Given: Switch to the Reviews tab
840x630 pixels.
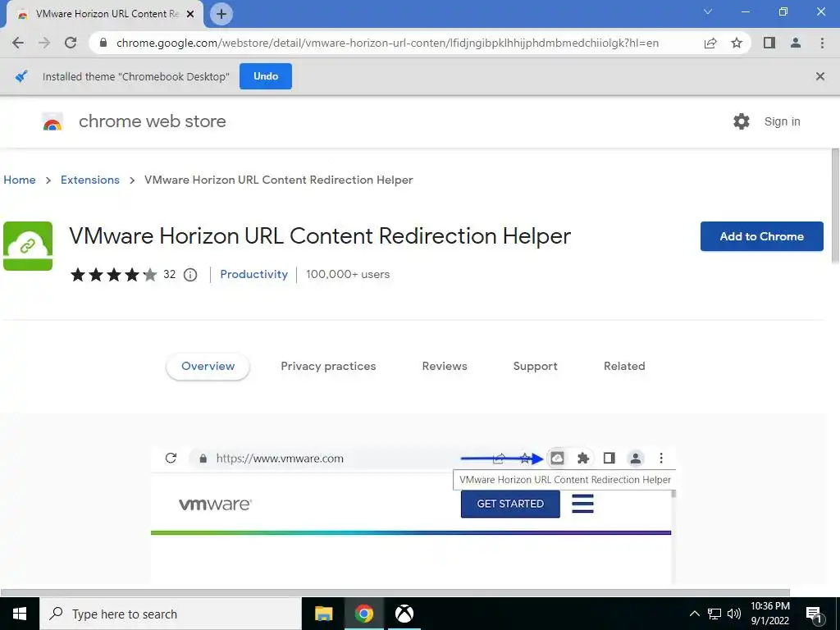Looking at the screenshot, I should [x=445, y=367].
